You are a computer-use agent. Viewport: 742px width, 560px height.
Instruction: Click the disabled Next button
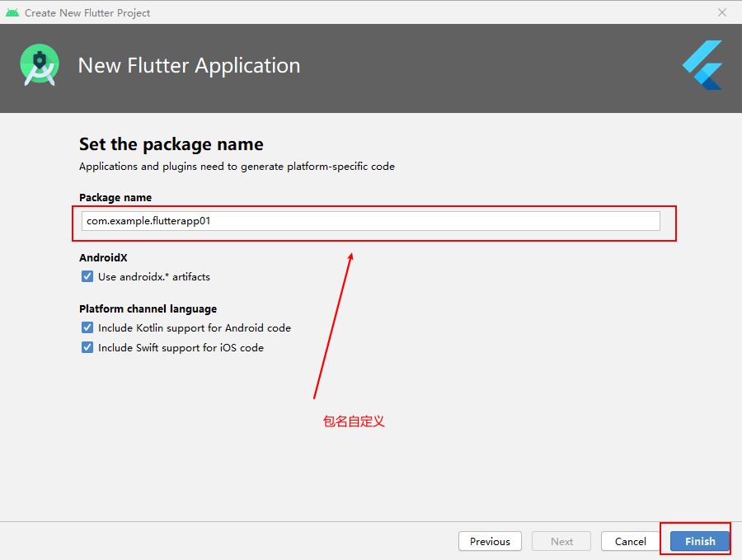pyautogui.click(x=561, y=541)
